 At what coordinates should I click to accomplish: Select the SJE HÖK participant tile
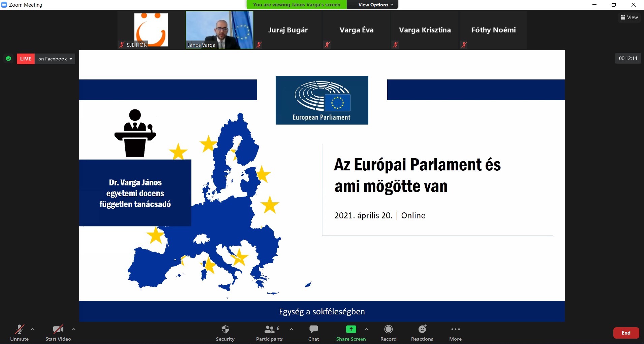click(x=151, y=30)
